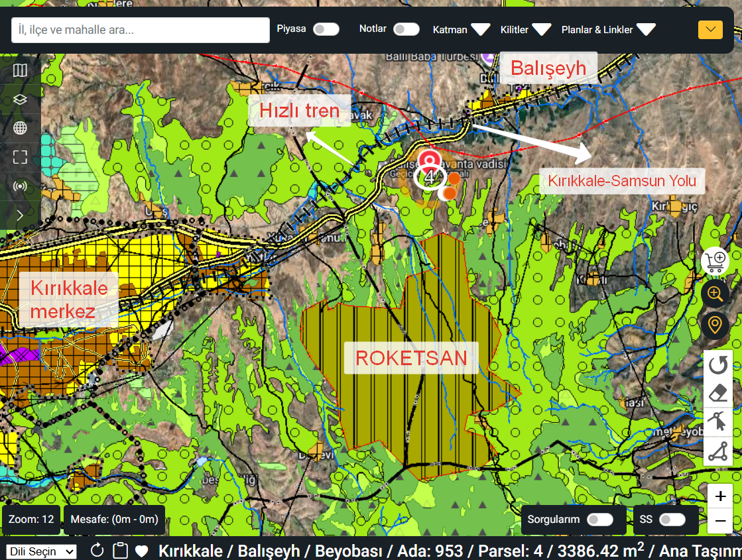This screenshot has height=560, width=742.
Task: Zoom in with the plus button
Action: pyautogui.click(x=720, y=496)
